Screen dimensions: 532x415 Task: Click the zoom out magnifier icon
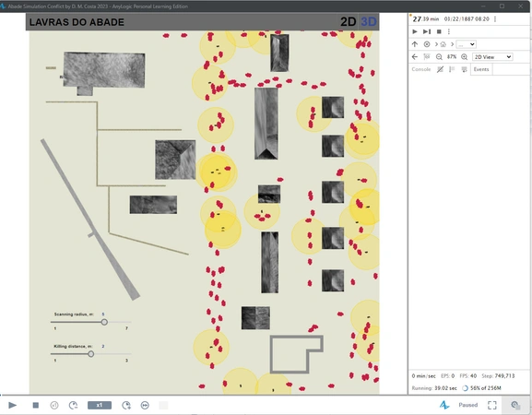(x=439, y=57)
